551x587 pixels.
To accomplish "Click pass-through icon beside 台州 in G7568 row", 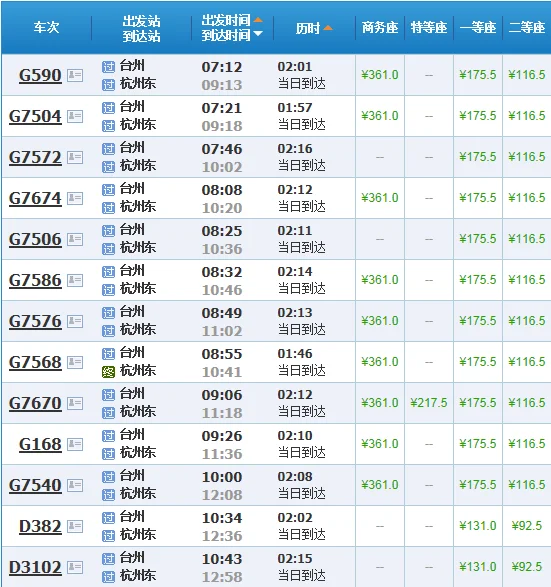I will [x=109, y=354].
